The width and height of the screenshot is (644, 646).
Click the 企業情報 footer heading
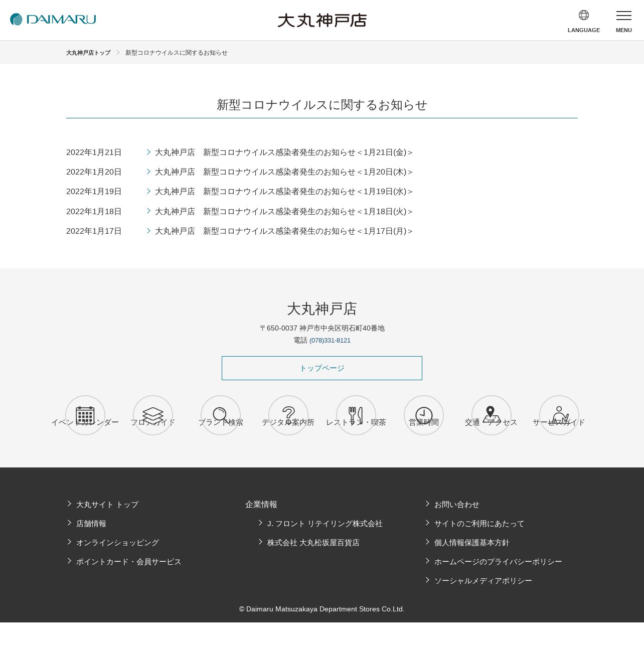pyautogui.click(x=261, y=505)
